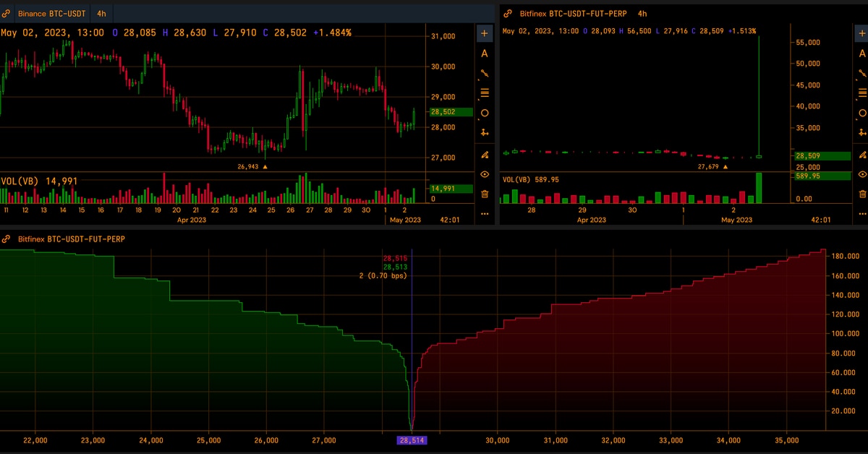Image resolution: width=868 pixels, height=454 pixels.
Task: Choose the trend line drawing tool on Binance chart
Action: pyautogui.click(x=485, y=73)
